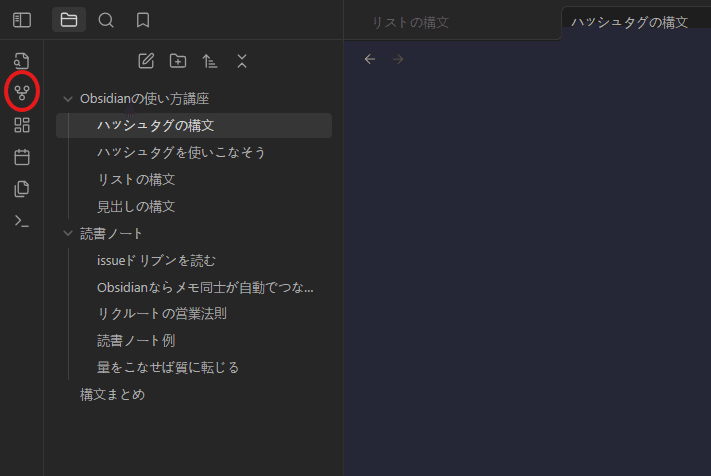Toggle the left sidebar panel
Viewport: 711px width, 476px height.
tap(22, 20)
